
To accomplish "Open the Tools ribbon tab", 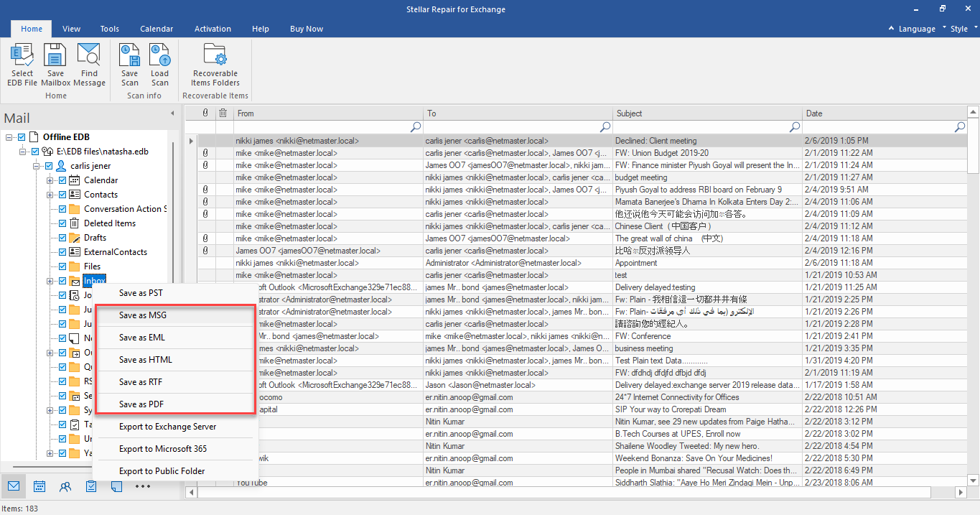I will tap(110, 29).
